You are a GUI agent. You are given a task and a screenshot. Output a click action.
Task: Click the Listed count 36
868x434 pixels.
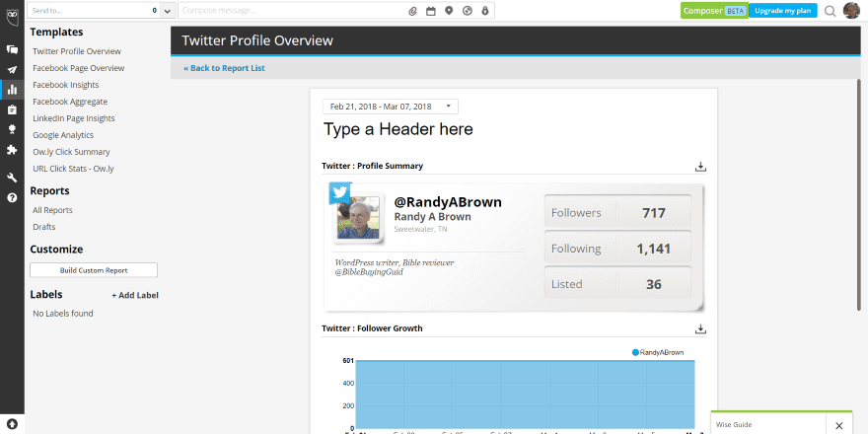click(x=654, y=284)
